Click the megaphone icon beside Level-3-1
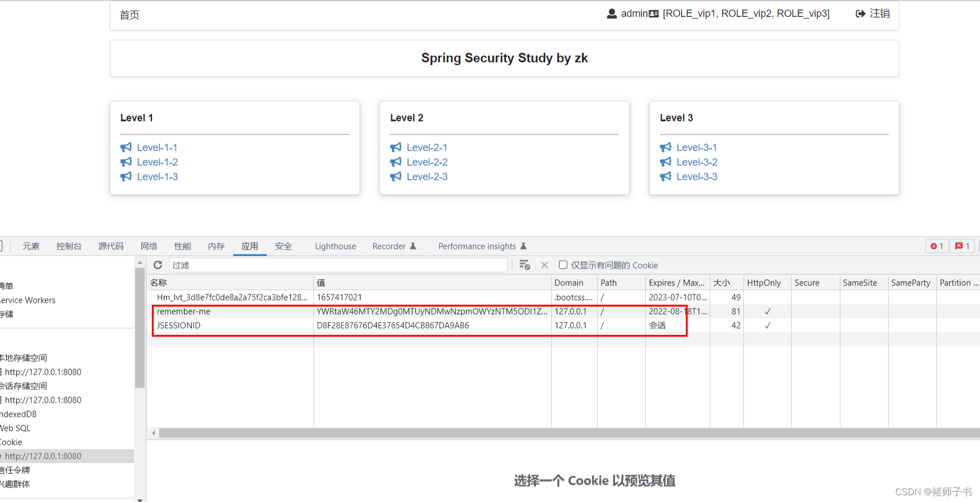 665,148
